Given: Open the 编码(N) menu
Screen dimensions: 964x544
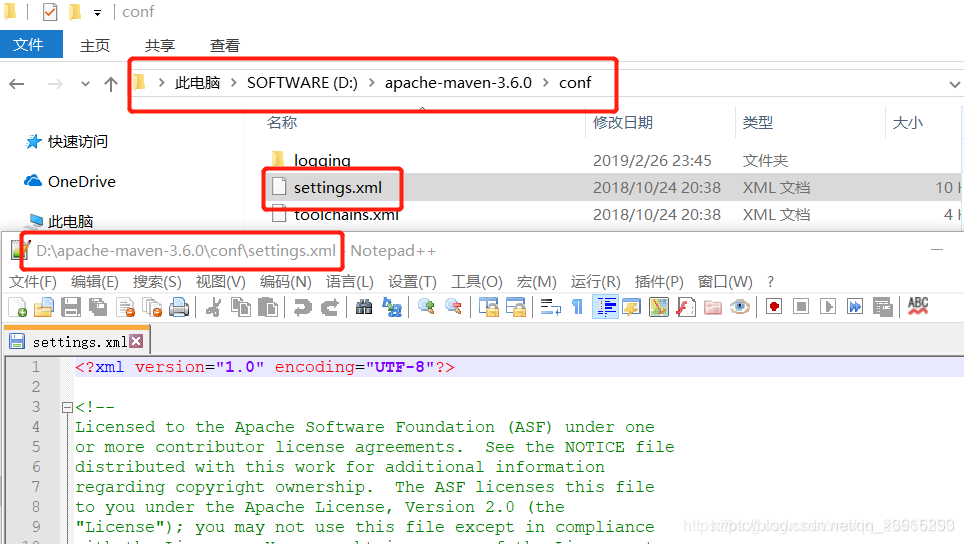Looking at the screenshot, I should pyautogui.click(x=285, y=282).
